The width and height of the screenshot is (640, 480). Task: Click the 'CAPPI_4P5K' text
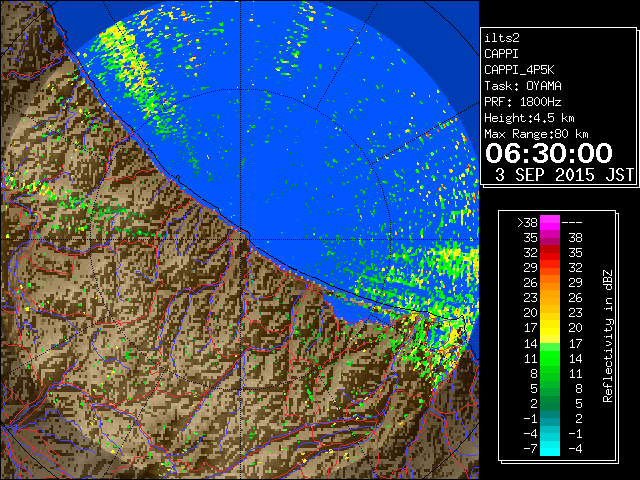[519, 70]
